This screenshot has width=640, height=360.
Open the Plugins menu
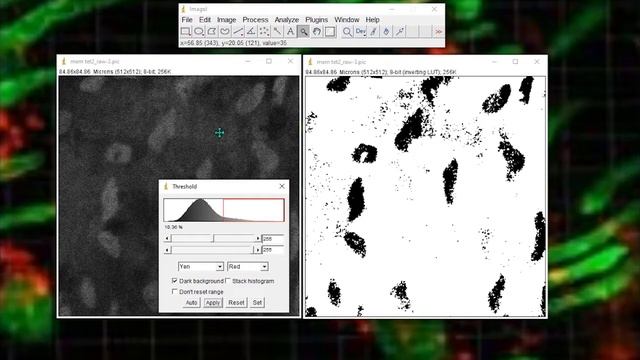317,20
